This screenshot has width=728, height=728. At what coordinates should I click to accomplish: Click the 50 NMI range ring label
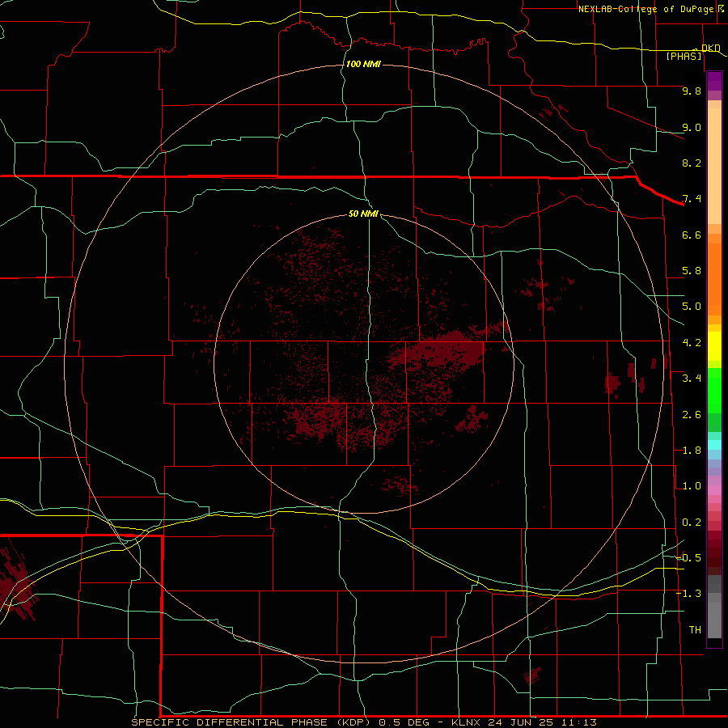[363, 214]
